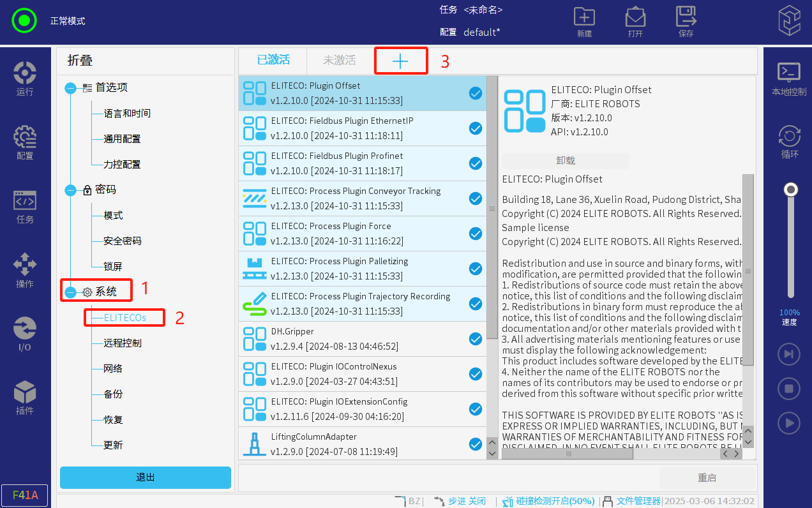Click the 新建 (New) task icon
This screenshot has height=508, width=812.
[x=584, y=22]
